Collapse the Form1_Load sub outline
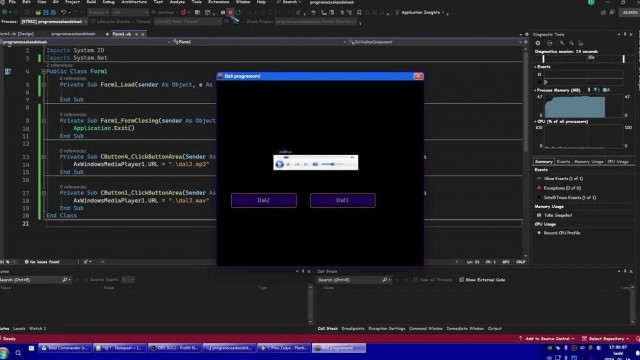640x360 pixels. [x=44, y=85]
